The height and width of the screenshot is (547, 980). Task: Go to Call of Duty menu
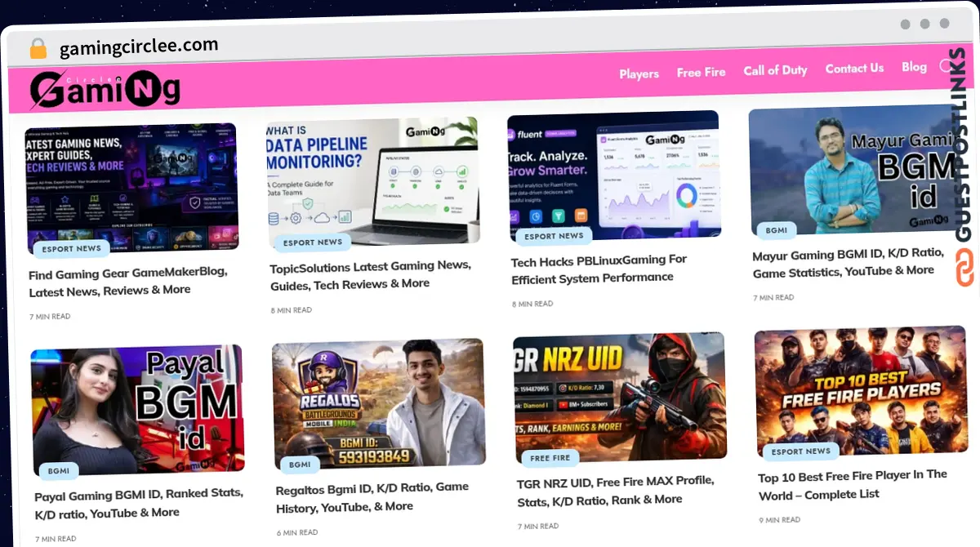[x=775, y=70]
